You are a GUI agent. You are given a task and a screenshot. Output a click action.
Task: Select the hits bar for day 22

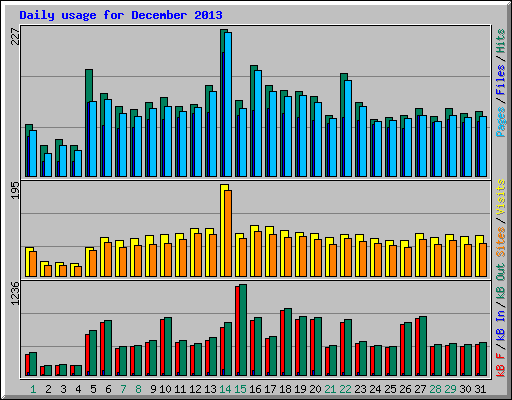343,125
